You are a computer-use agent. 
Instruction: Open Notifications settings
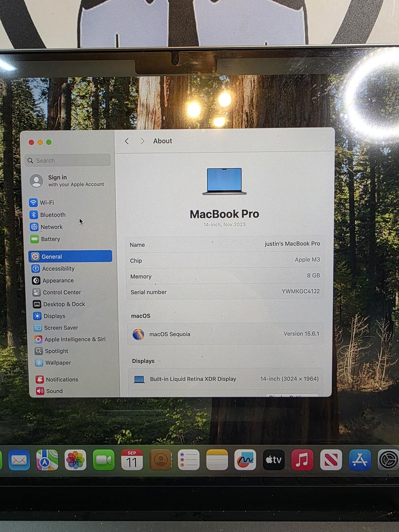tap(57, 380)
